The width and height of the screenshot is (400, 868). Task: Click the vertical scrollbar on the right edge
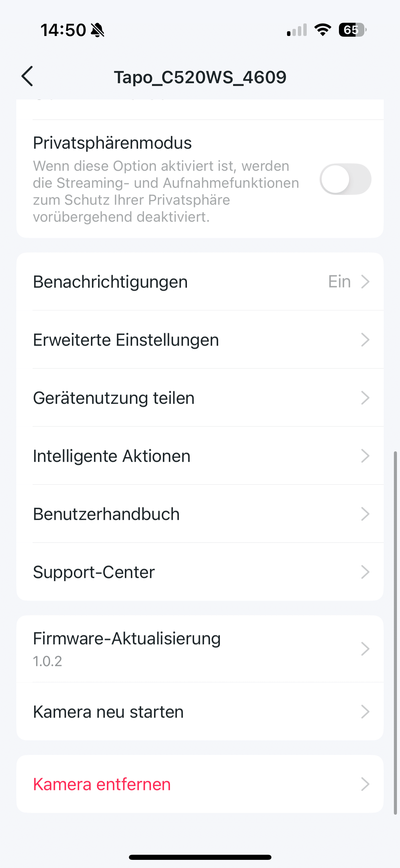(x=395, y=632)
